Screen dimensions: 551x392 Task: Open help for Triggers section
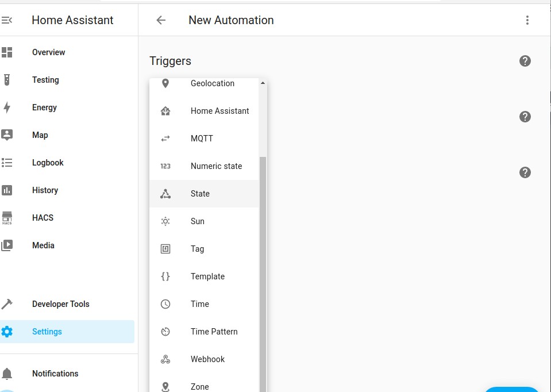click(525, 61)
